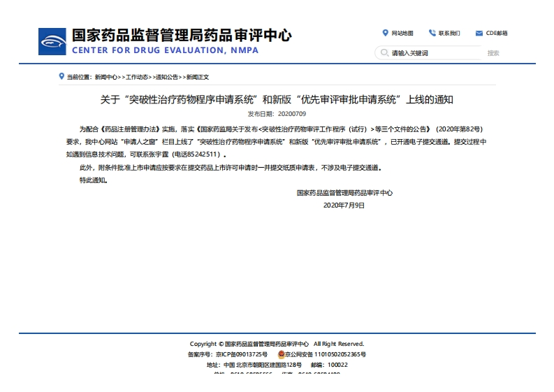The width and height of the screenshot is (554, 392).
Task: Click the CENTER FOR DRUG EVALUATION, NMPA text
Action: point(165,50)
